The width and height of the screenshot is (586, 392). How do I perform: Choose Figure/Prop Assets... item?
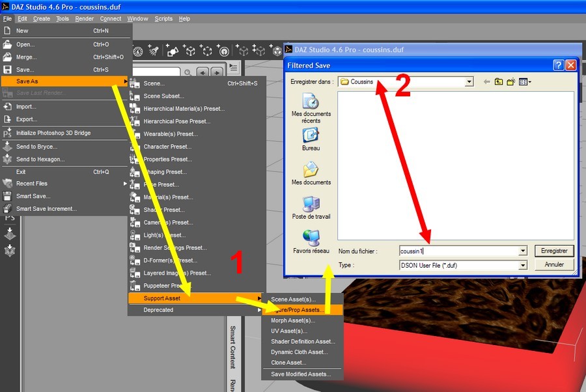[302, 310]
